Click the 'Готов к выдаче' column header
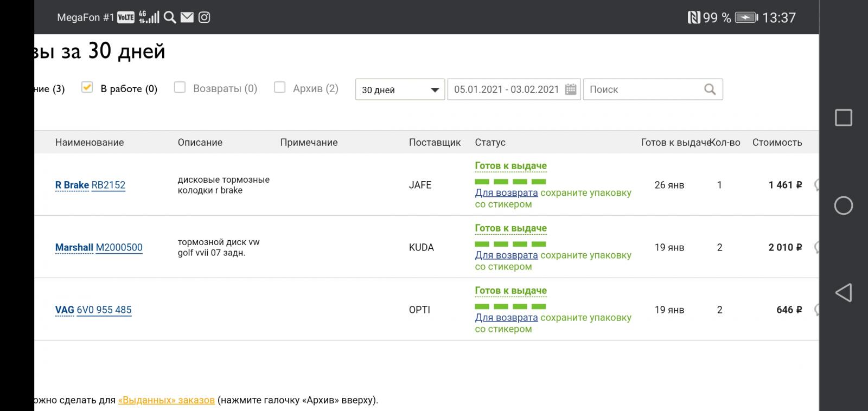Viewport: 868px width, 411px height. 675,143
